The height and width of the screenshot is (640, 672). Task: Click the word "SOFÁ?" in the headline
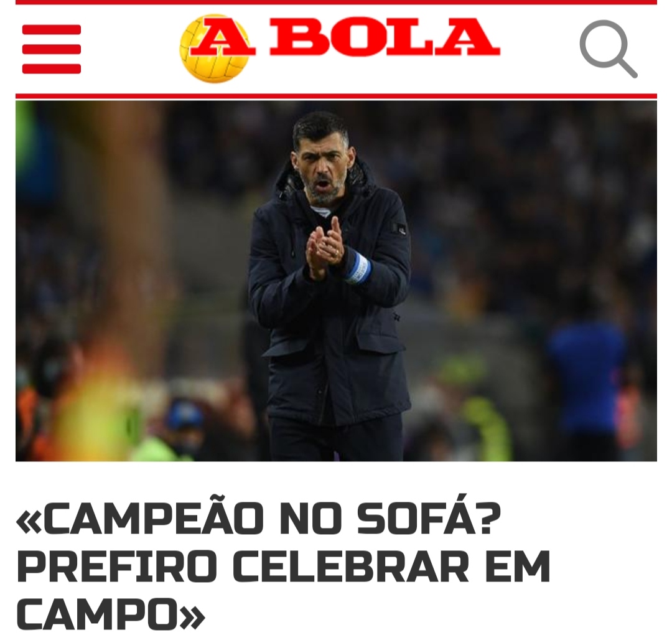pos(429,517)
